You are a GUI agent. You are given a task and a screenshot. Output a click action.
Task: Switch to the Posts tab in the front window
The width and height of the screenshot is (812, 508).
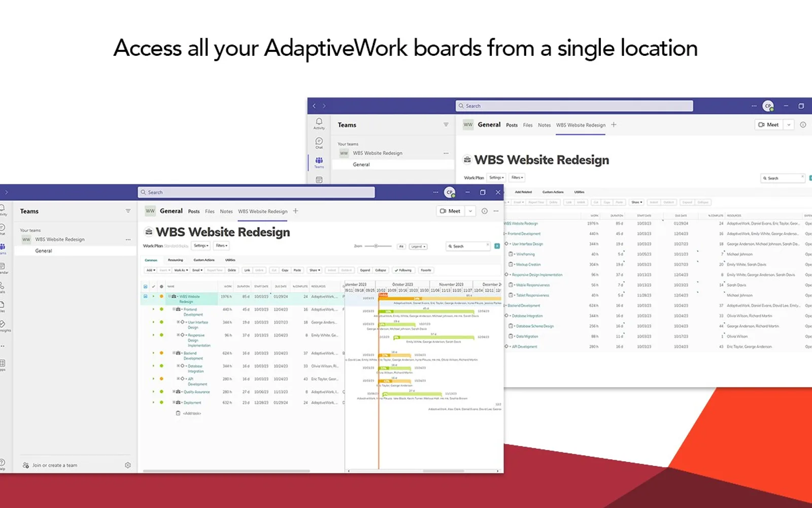click(194, 211)
